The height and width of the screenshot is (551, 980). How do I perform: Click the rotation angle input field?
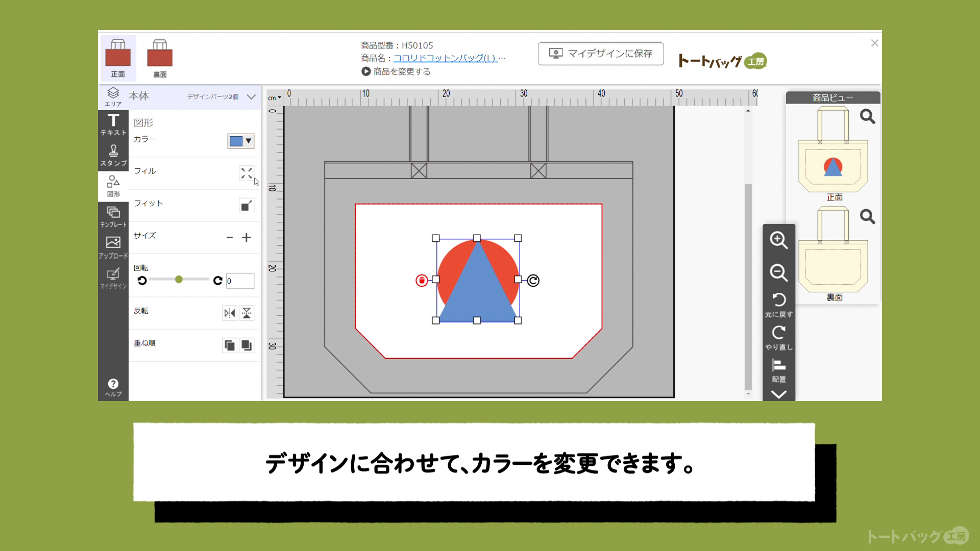click(x=240, y=281)
